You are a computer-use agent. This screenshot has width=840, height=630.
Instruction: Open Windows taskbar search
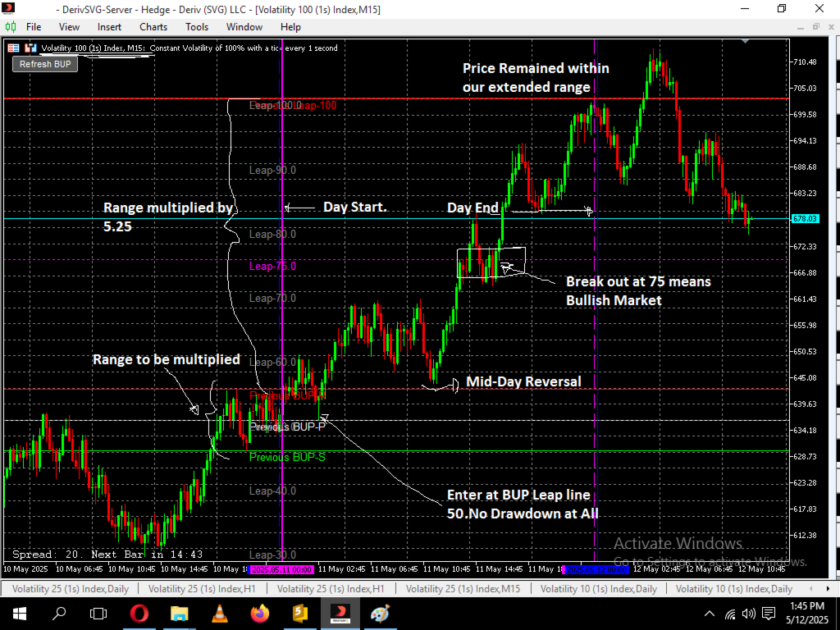[59, 613]
